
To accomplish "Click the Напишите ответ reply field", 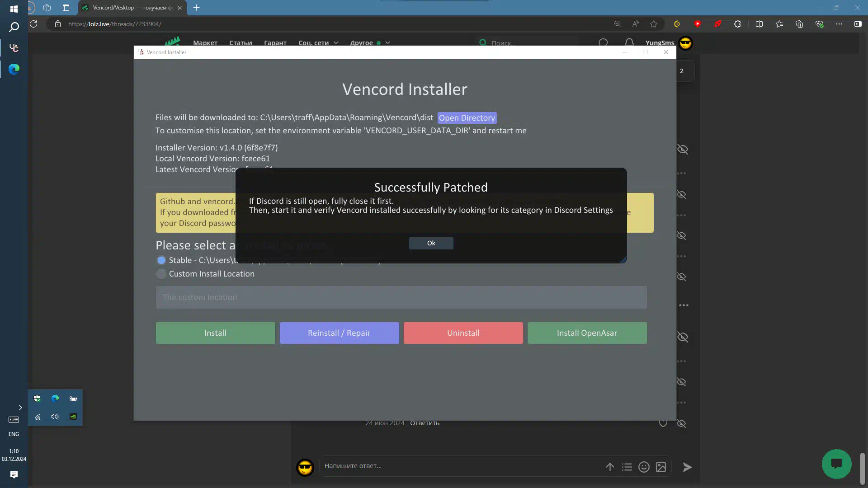I will coord(461,466).
